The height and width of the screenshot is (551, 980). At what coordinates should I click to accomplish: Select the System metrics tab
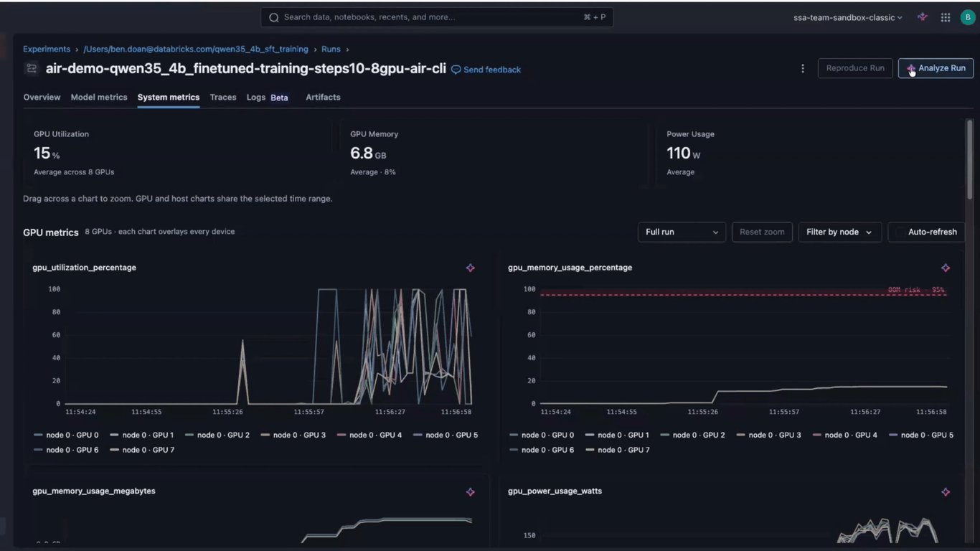169,97
